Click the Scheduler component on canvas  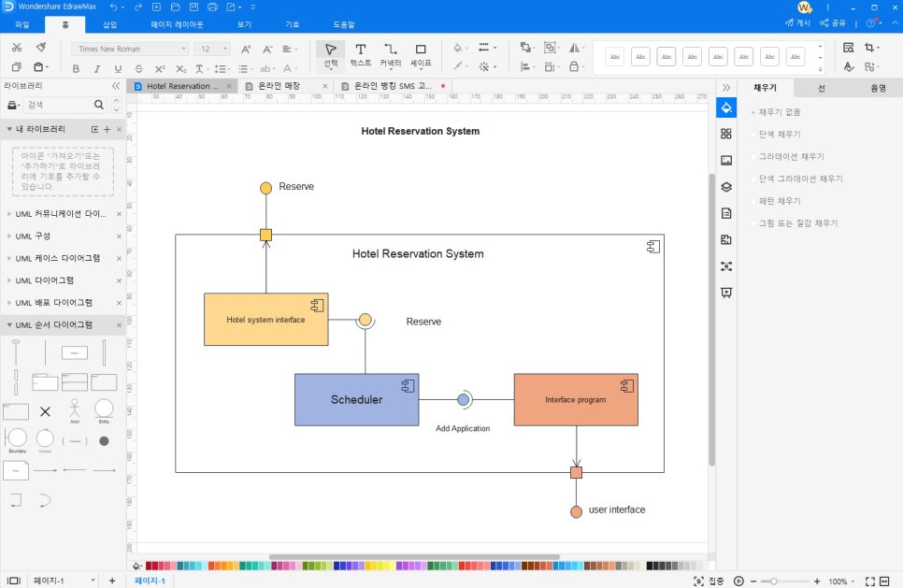pos(356,400)
